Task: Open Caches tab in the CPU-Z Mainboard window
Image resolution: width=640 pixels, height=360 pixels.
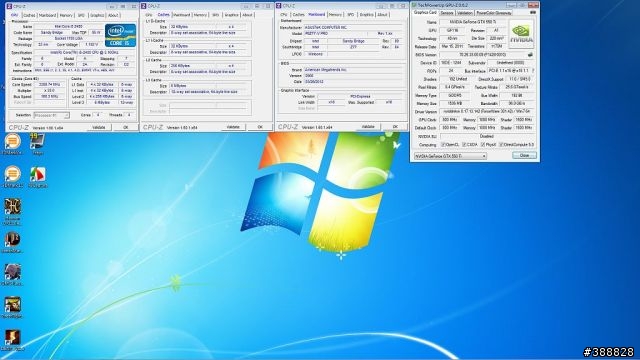Action: (298, 15)
